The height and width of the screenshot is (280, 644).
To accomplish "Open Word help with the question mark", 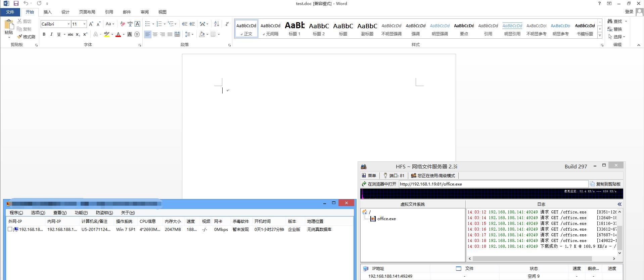I will pyautogui.click(x=599, y=3).
